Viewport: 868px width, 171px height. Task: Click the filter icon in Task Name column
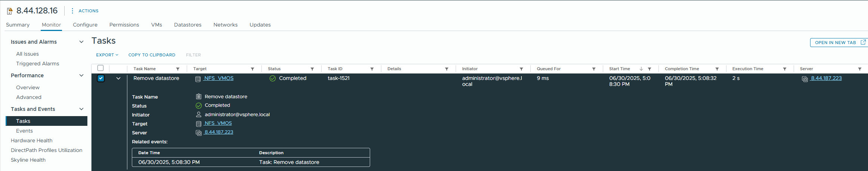click(x=178, y=69)
